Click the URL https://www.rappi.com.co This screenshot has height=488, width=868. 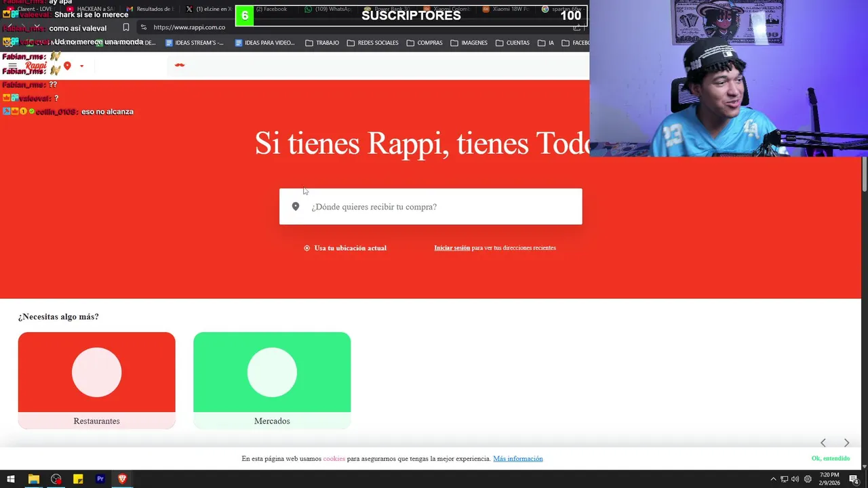click(x=189, y=27)
